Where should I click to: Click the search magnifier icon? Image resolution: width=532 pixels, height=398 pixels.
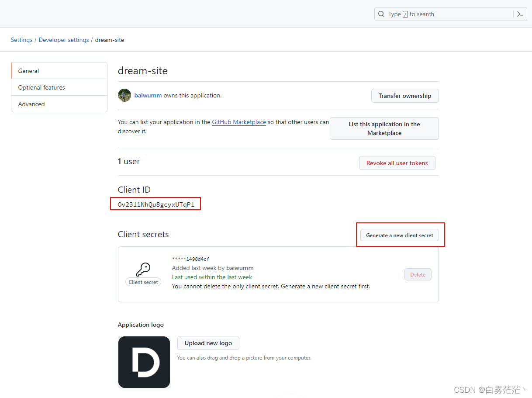click(381, 14)
